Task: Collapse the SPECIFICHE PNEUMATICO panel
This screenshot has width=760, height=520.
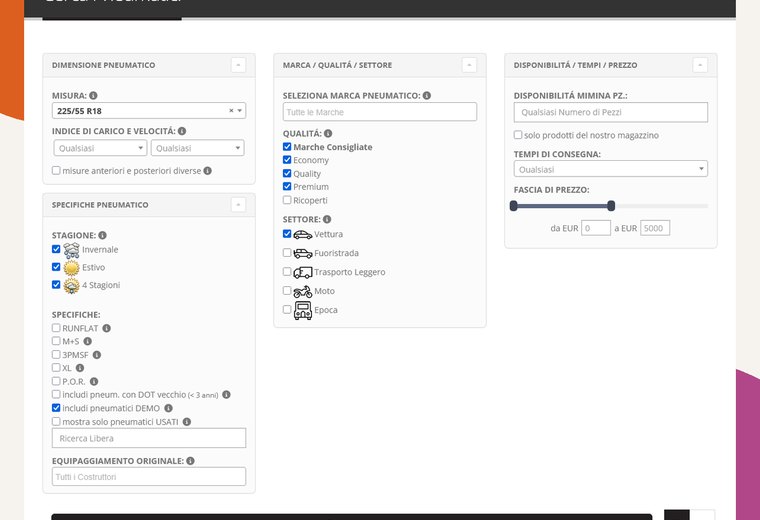Action: 238,205
